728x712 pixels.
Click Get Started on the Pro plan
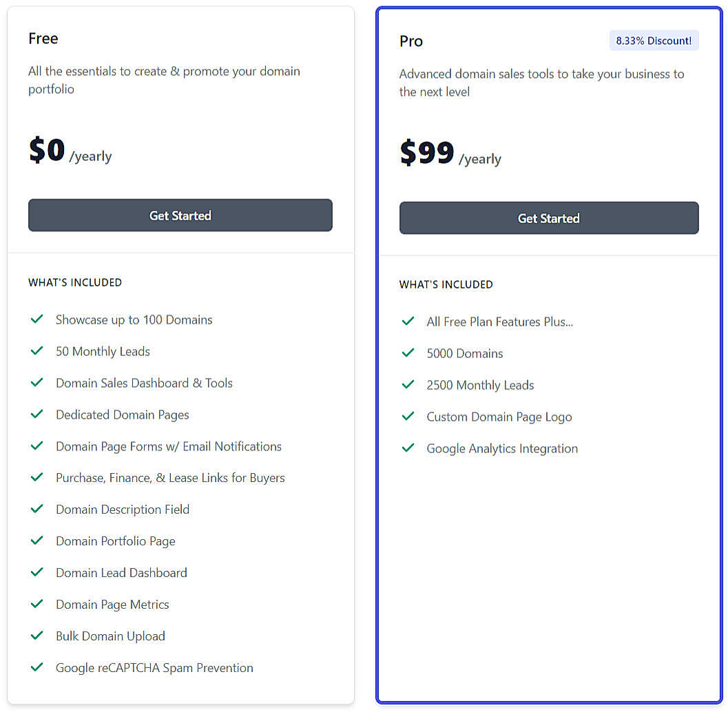tap(548, 218)
